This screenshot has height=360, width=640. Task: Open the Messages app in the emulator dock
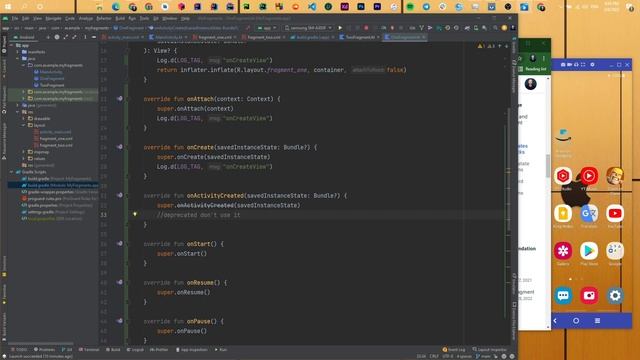(x=563, y=296)
